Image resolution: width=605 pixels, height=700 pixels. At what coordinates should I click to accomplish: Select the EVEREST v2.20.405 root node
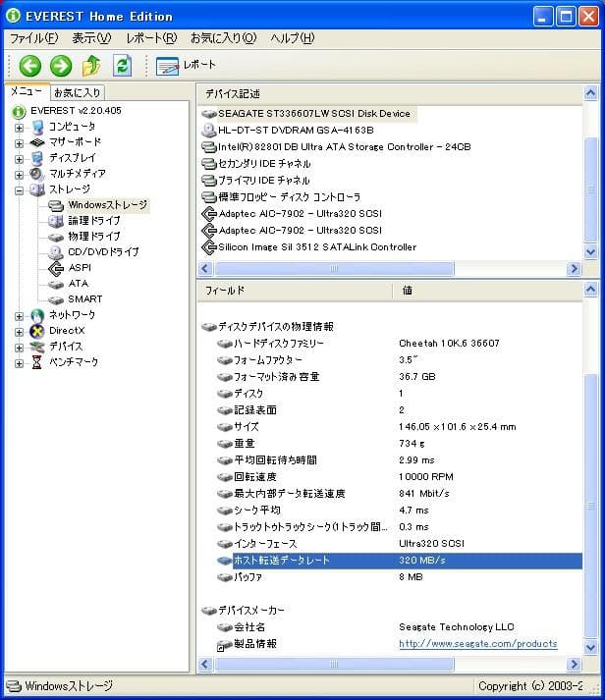76,111
